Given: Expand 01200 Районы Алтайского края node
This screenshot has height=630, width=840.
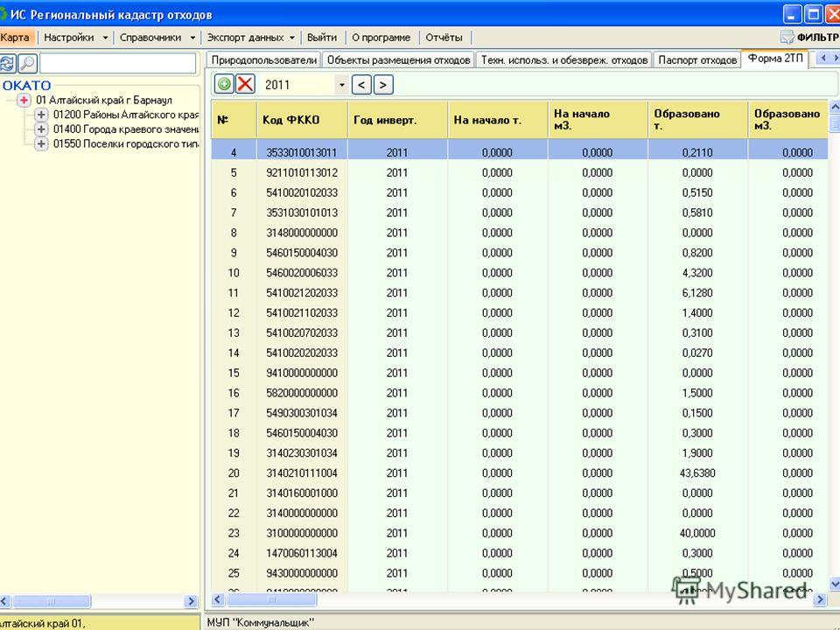Looking at the screenshot, I should pyautogui.click(x=41, y=115).
